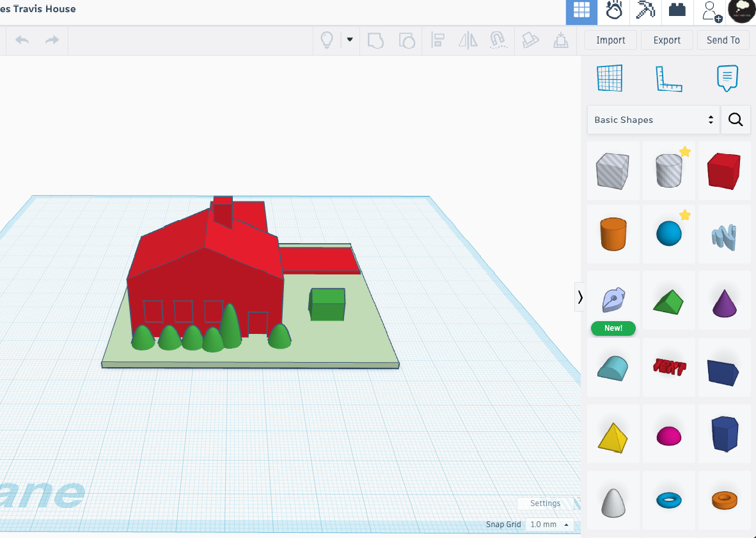
Task: Toggle Show All lightbulb visibility
Action: click(x=327, y=40)
